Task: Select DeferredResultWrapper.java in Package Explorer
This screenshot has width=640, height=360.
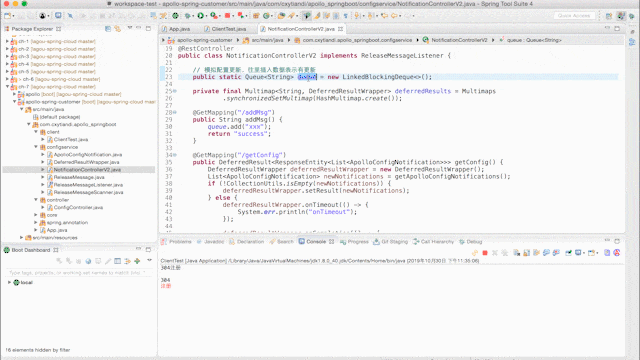Action: (x=87, y=162)
